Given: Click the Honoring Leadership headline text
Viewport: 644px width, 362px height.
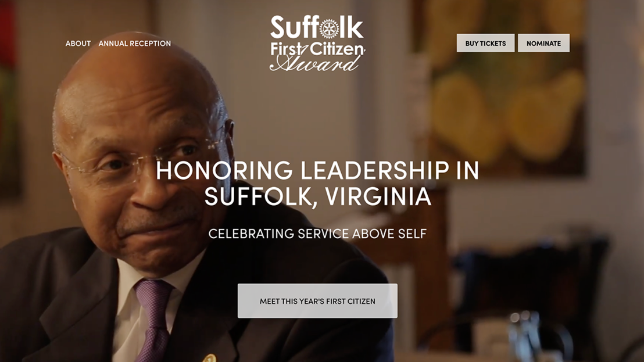Looking at the screenshot, I should pos(317,170).
